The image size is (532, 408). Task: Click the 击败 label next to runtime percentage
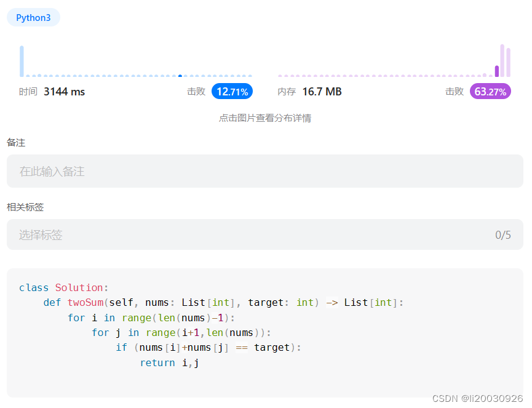[x=196, y=91]
